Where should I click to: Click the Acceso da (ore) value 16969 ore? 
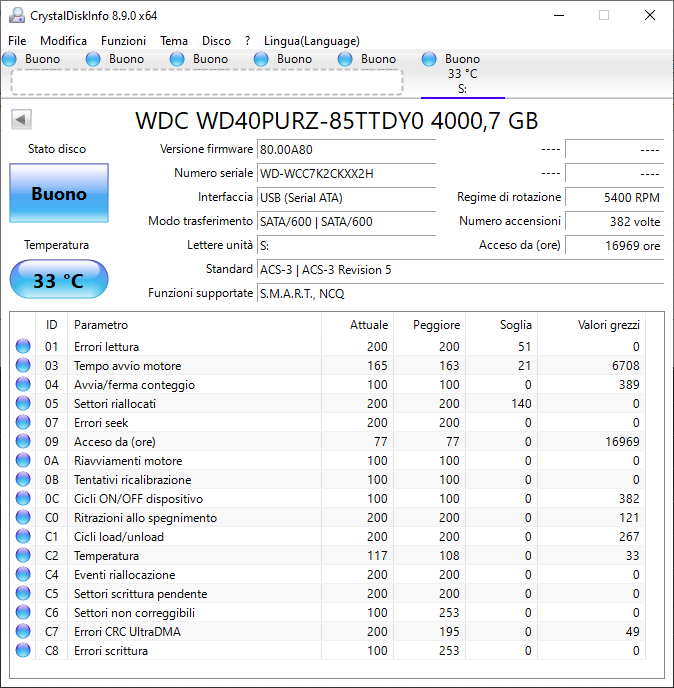pos(614,246)
